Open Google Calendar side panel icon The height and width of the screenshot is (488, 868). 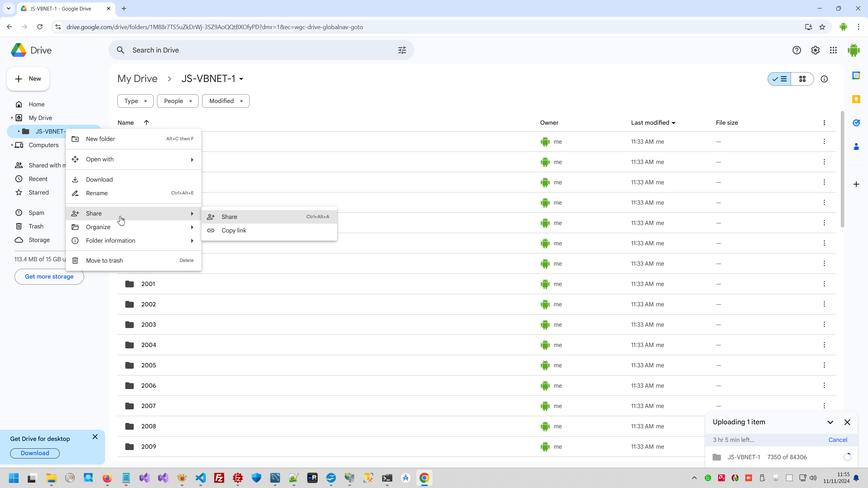(x=856, y=75)
